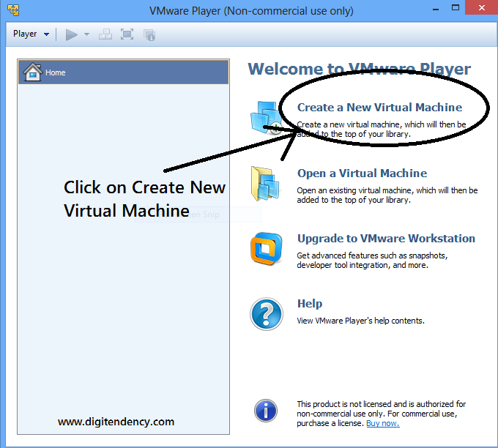Click the VMware Player title bar icon
Viewport: 498px width, 448px height.
tap(13, 10)
